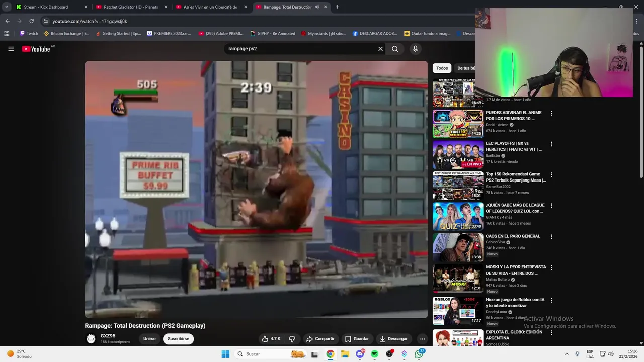The width and height of the screenshot is (644, 362).
Task: Open the YouTube hamburger guide menu
Action: pyautogui.click(x=11, y=49)
